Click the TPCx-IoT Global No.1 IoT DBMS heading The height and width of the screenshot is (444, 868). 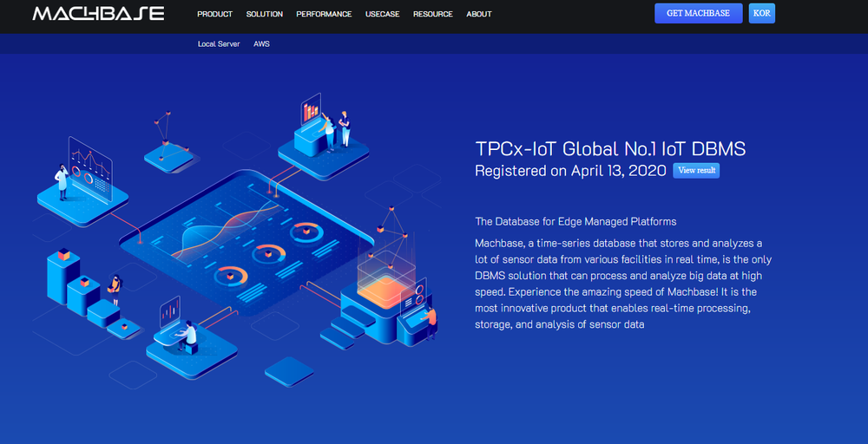[610, 149]
